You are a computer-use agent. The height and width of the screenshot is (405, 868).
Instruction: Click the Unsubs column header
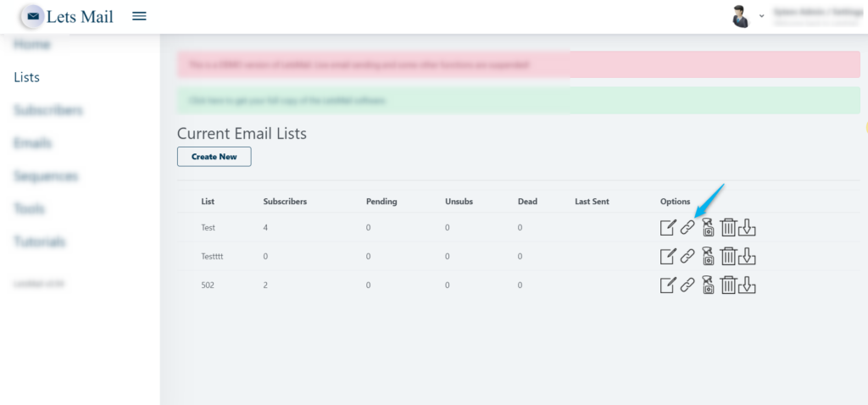tap(459, 202)
